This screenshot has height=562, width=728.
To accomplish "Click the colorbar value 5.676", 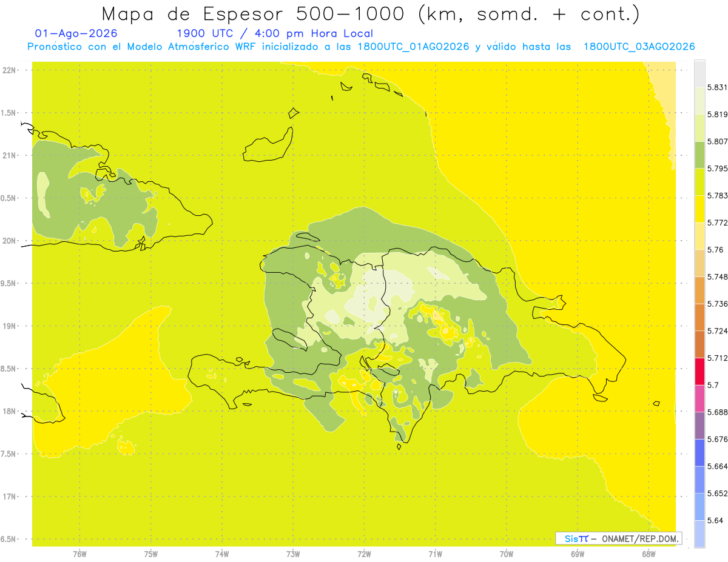I will click(x=718, y=439).
